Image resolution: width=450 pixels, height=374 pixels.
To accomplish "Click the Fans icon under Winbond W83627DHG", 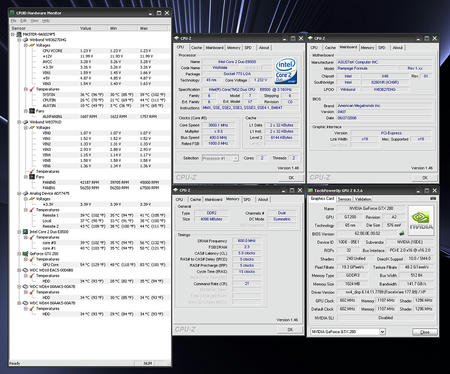I will pos(32,111).
